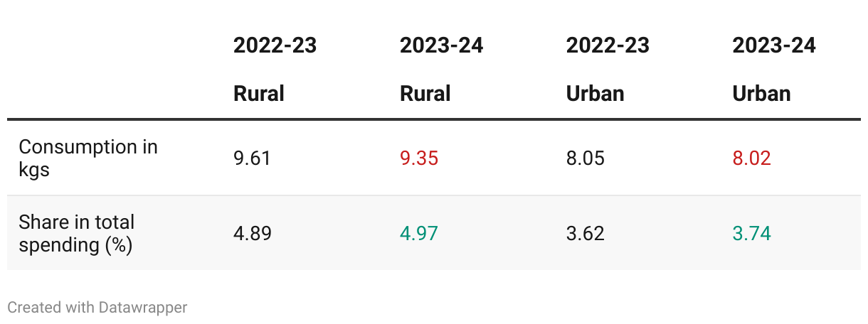Click the word Rural under 2023-24
The width and height of the screenshot is (868, 324).
425,94
